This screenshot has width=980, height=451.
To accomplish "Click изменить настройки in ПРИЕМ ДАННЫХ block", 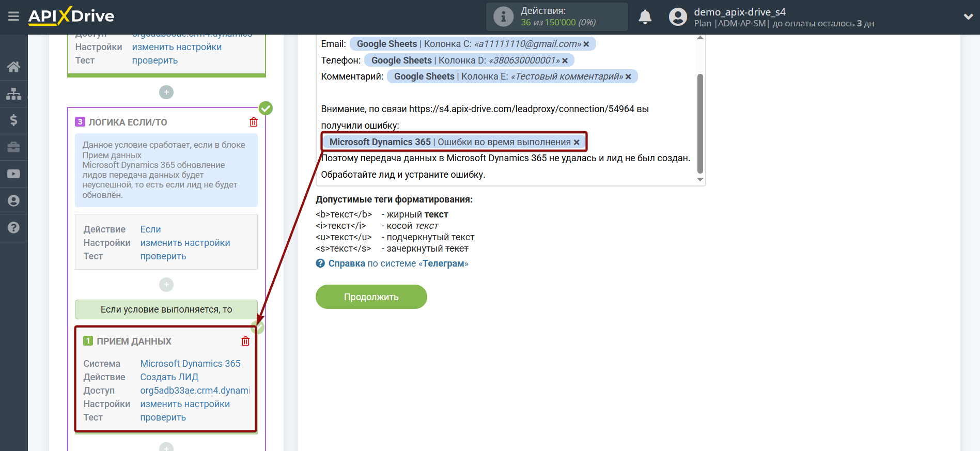I will click(185, 404).
